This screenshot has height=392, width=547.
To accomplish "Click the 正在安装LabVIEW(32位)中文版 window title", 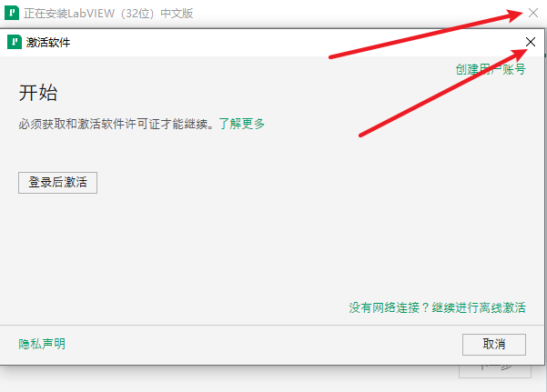I will point(108,14).
